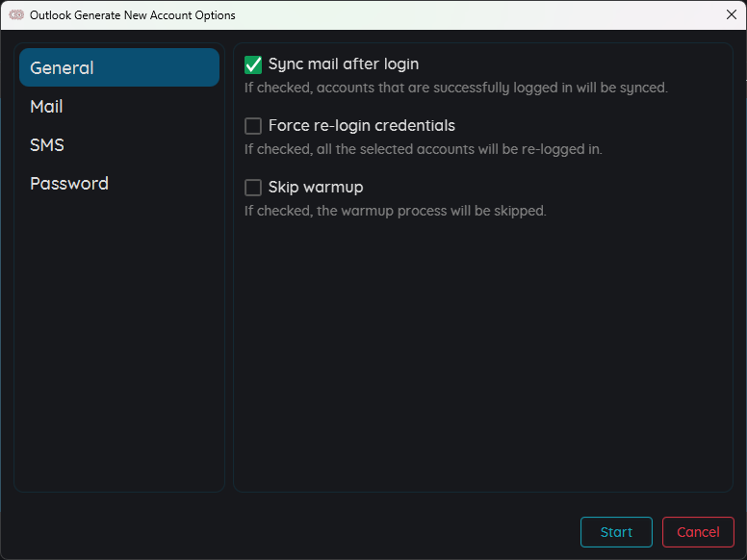747x560 pixels.
Task: Click the app icon in the title bar
Action: point(16,15)
